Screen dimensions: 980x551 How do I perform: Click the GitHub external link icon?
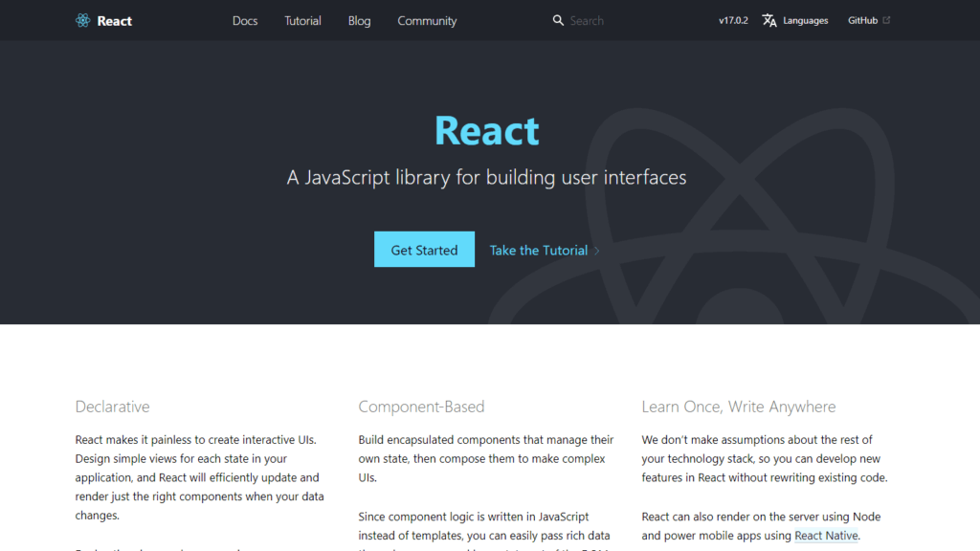(x=886, y=20)
